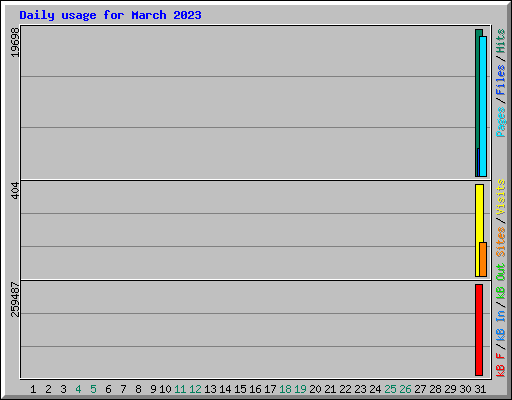Screen dimensions: 512x400
Task: Click the 'kB F' legend label
Action: [501, 365]
